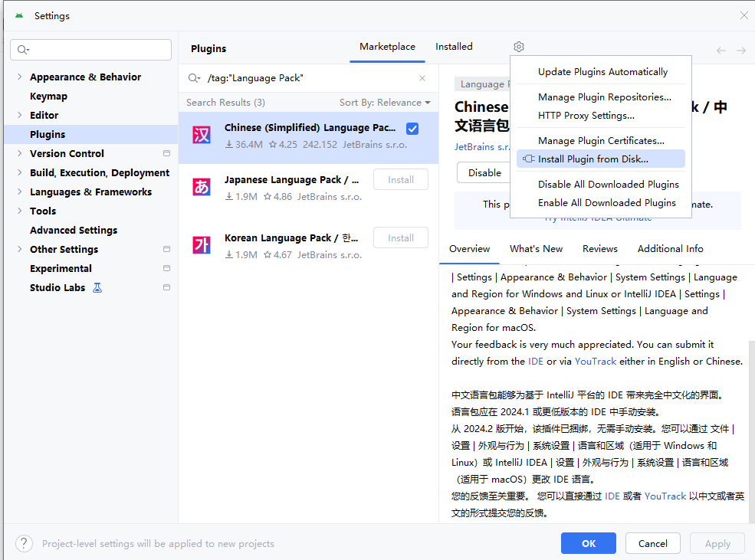Uncheck the Chinese (Simplified) Language Pack checkbox
Screen dimensions: 755x560
[412, 129]
